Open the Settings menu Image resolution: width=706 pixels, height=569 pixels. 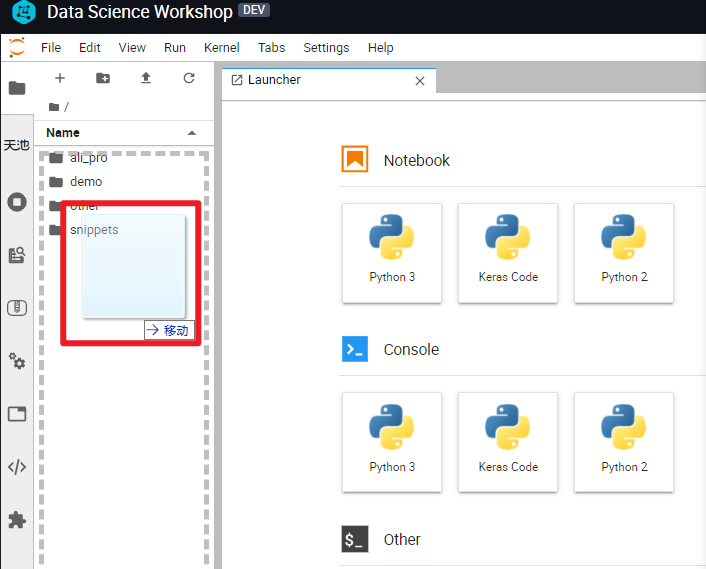[x=326, y=47]
